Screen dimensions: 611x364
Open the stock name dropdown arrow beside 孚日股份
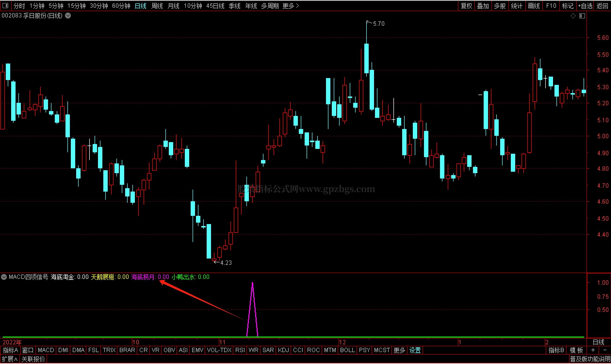coord(68,16)
